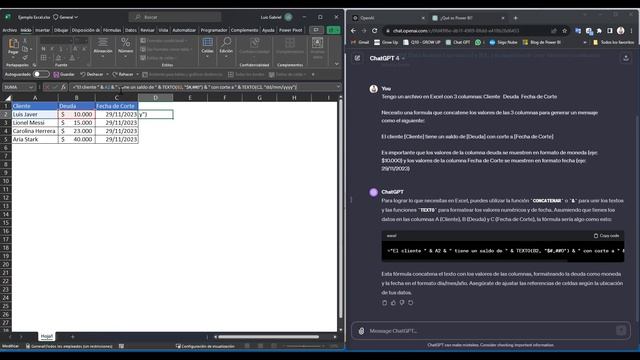Image resolution: width=640 pixels, height=360 pixels.
Task: Click the Message ChatGPT input field
Action: (x=490, y=331)
